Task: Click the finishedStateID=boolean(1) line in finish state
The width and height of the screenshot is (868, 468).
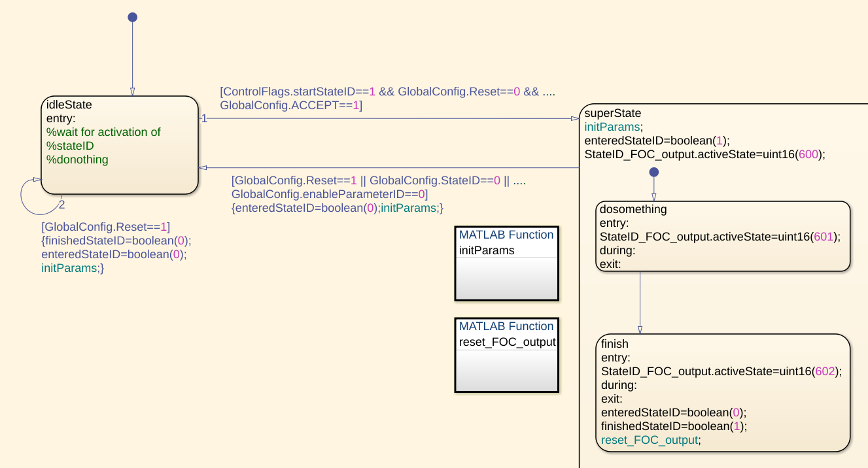Action: 673,426
